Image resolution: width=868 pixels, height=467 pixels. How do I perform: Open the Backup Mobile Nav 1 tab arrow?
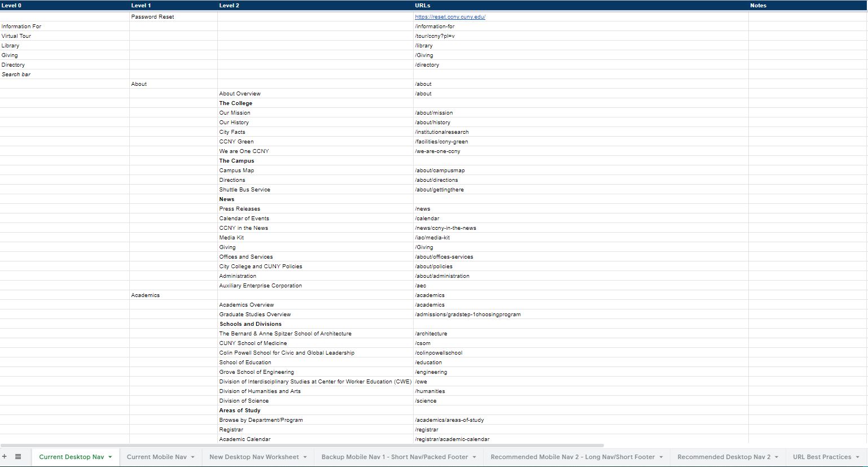(x=474, y=457)
